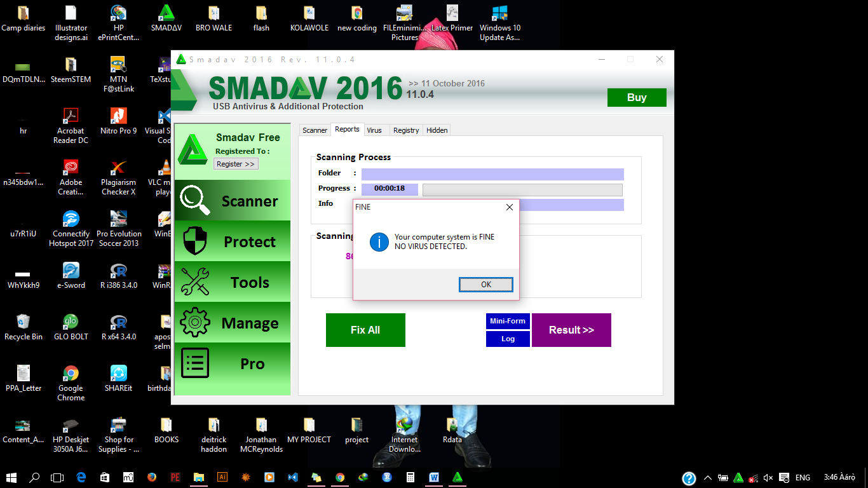
Task: Click the Result >> button
Action: pyautogui.click(x=571, y=330)
